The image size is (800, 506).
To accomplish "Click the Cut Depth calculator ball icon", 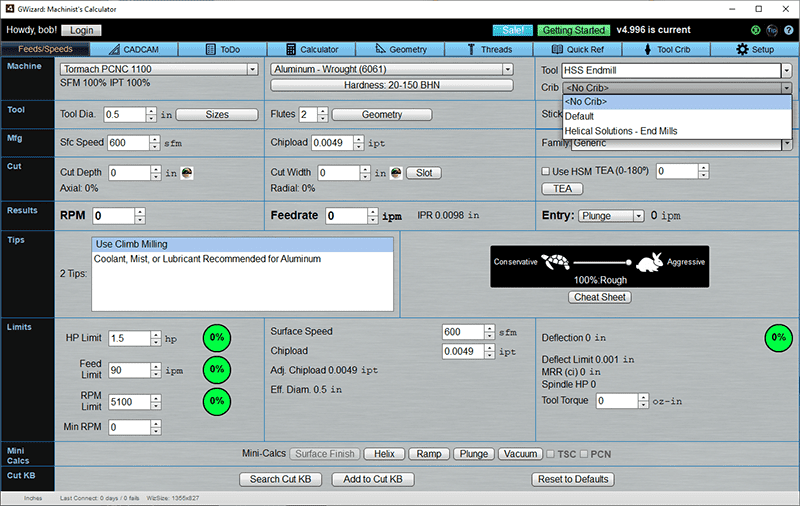I will [187, 173].
